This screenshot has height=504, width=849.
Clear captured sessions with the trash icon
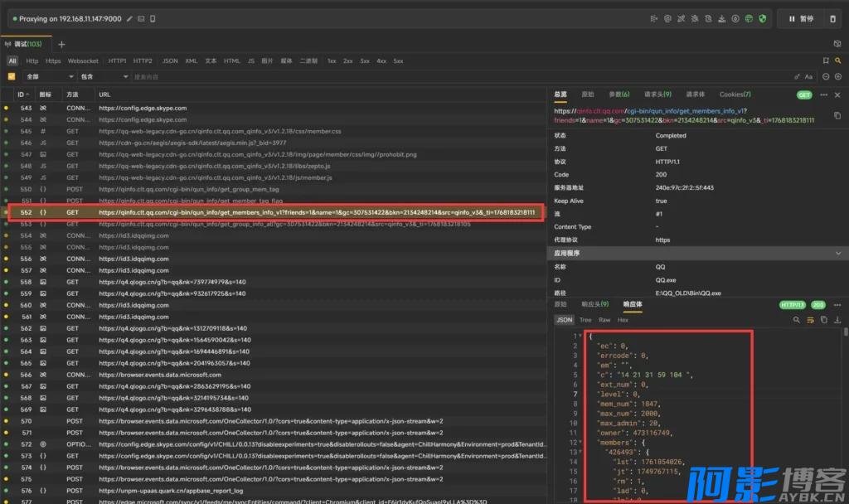click(832, 18)
